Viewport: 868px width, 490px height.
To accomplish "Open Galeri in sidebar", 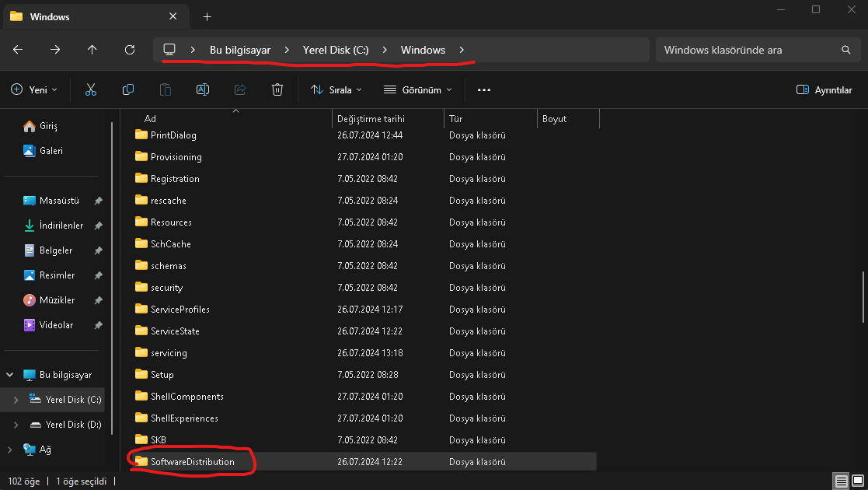I will click(43, 151).
